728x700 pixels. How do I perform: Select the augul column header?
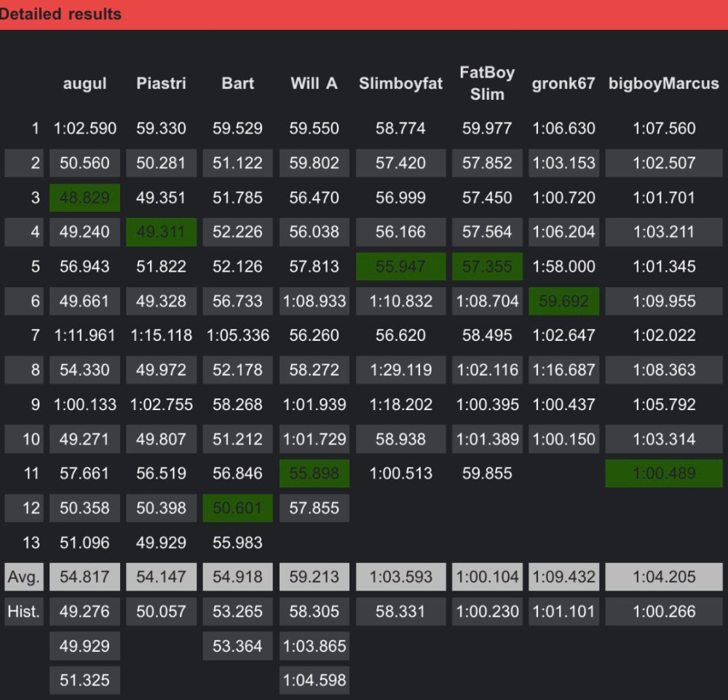coord(84,84)
